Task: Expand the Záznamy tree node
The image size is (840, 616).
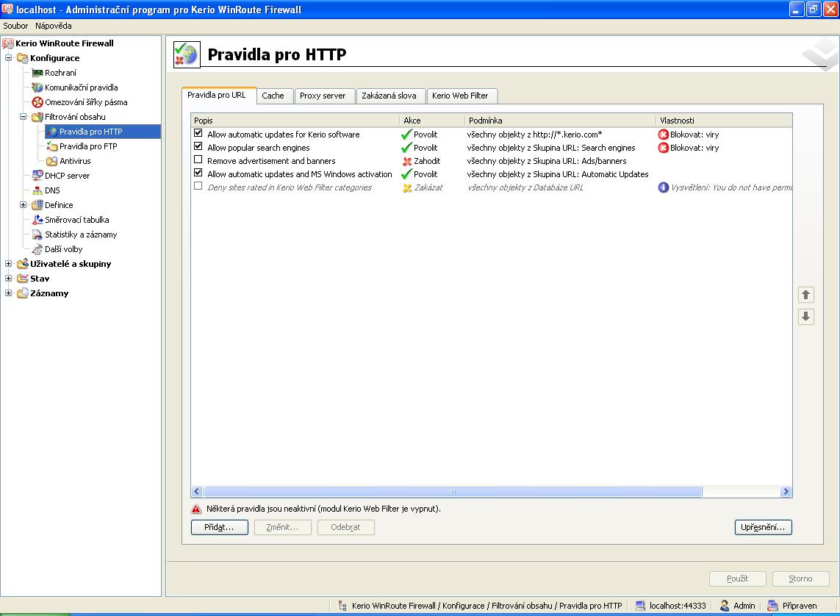Action: 9,293
